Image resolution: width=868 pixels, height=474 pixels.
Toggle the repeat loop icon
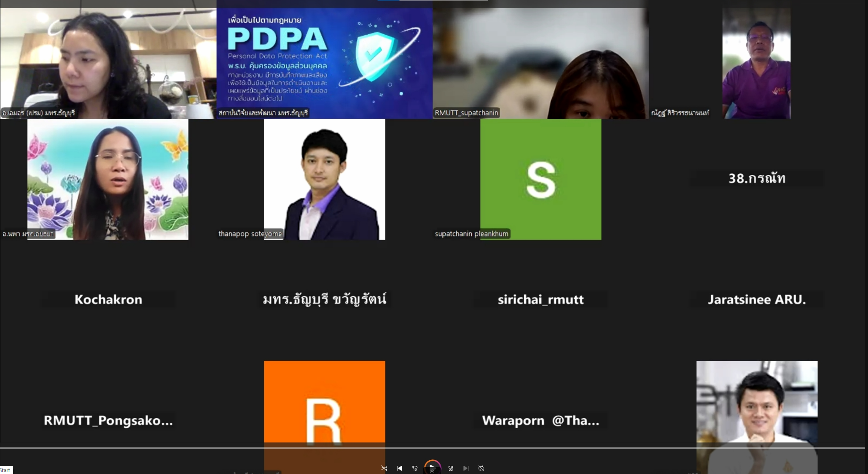click(x=481, y=468)
